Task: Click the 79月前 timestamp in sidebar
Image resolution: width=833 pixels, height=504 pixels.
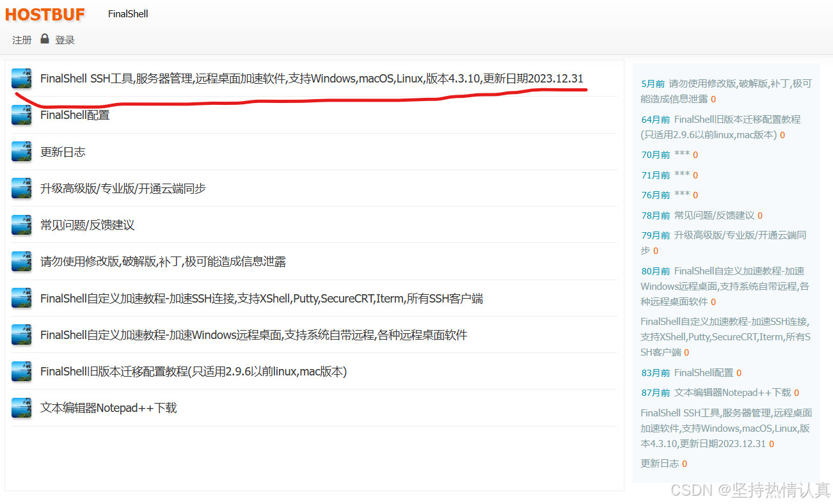Action: tap(656, 235)
